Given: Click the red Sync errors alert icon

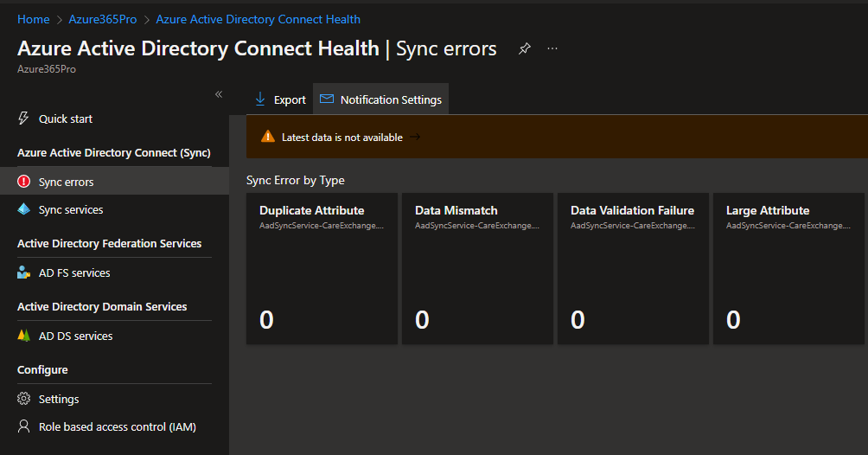Looking at the screenshot, I should pyautogui.click(x=24, y=182).
